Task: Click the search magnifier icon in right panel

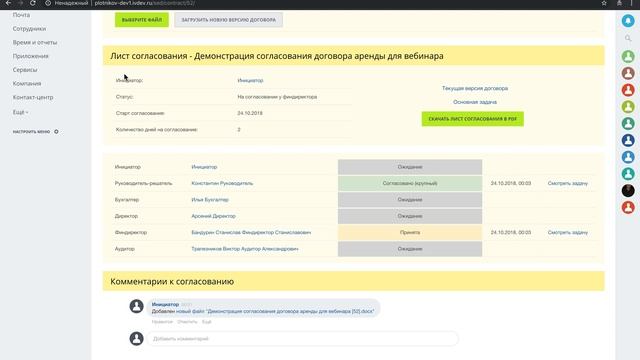Action: 628,38
